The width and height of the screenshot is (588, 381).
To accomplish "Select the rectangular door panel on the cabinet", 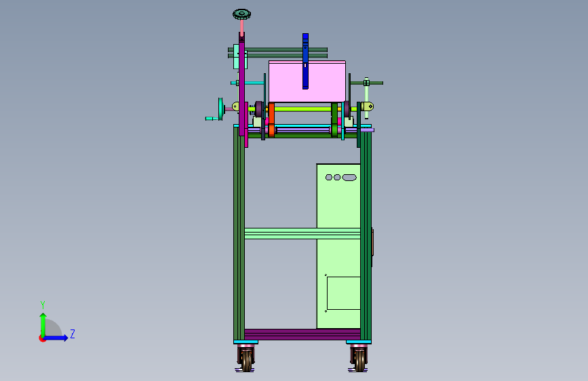I will tap(343, 294).
